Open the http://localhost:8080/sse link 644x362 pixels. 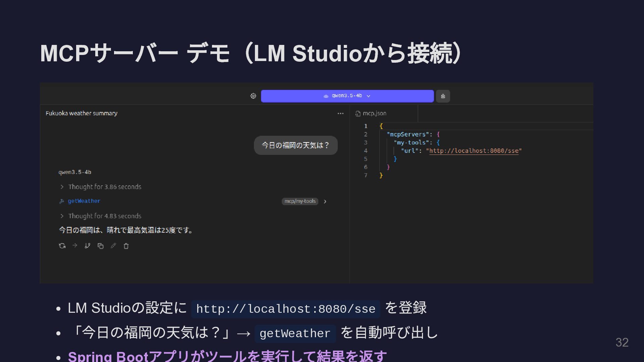[x=474, y=151]
